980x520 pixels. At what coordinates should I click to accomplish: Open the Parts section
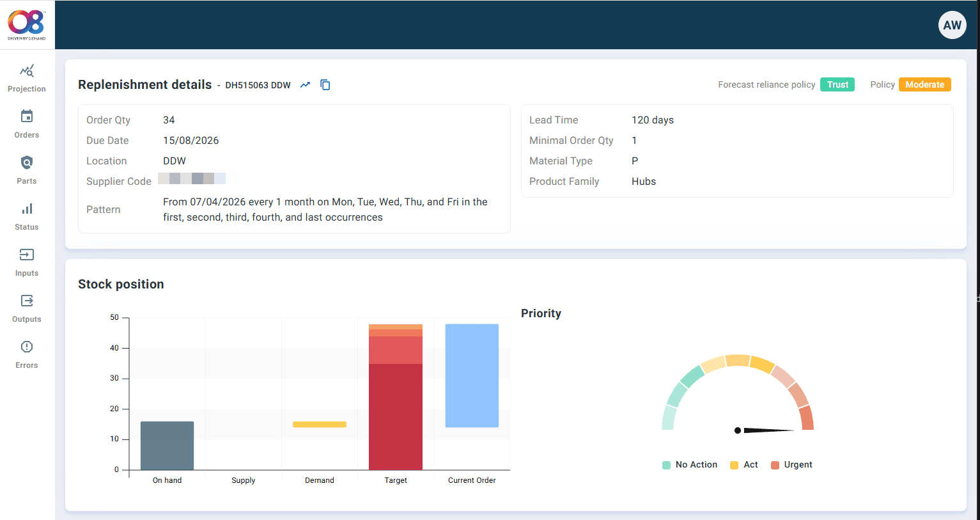pos(26,169)
